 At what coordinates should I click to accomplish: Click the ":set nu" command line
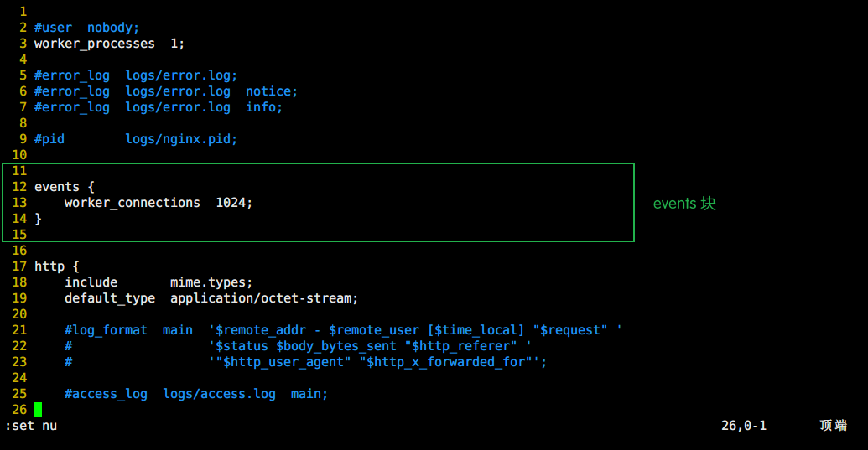tap(31, 426)
